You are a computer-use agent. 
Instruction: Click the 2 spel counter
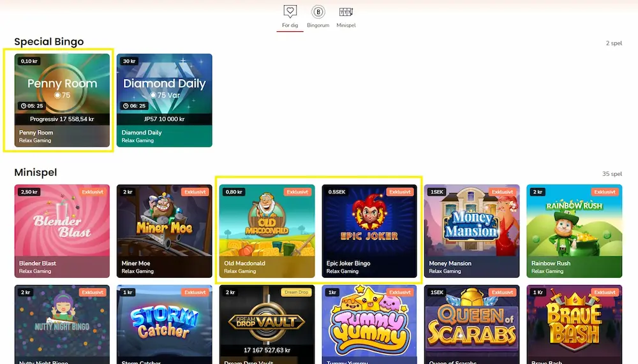click(x=614, y=43)
